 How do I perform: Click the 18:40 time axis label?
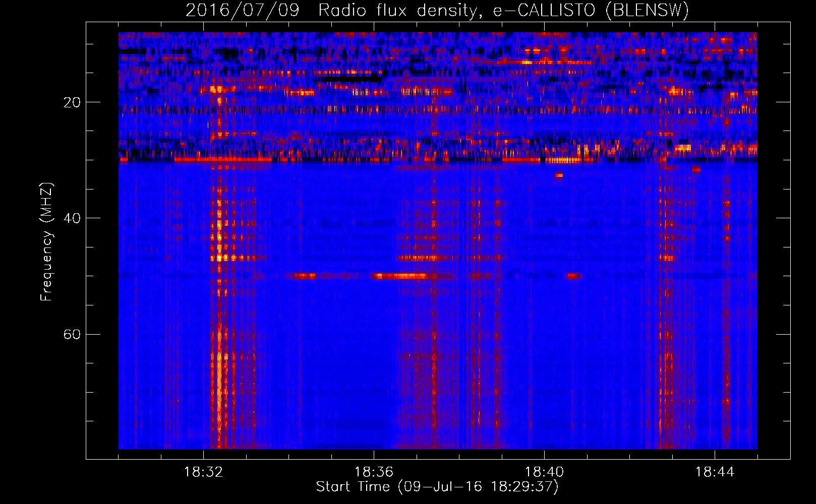544,472
